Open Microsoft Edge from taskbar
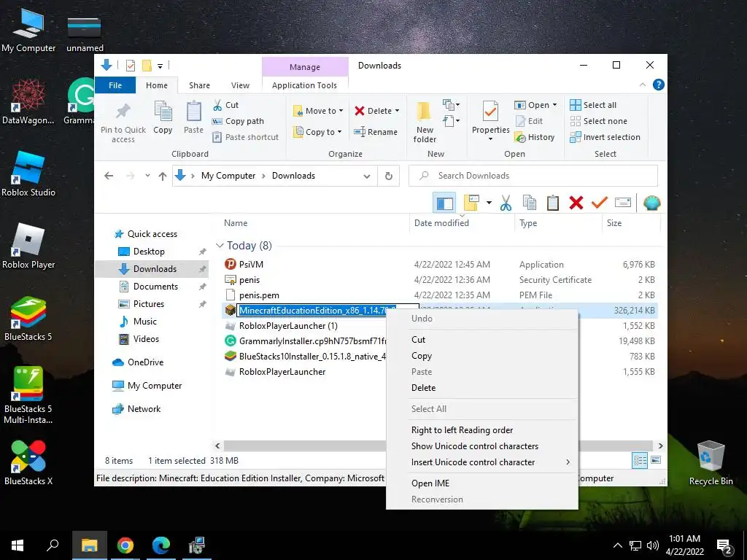The height and width of the screenshot is (560, 747). pos(161,545)
